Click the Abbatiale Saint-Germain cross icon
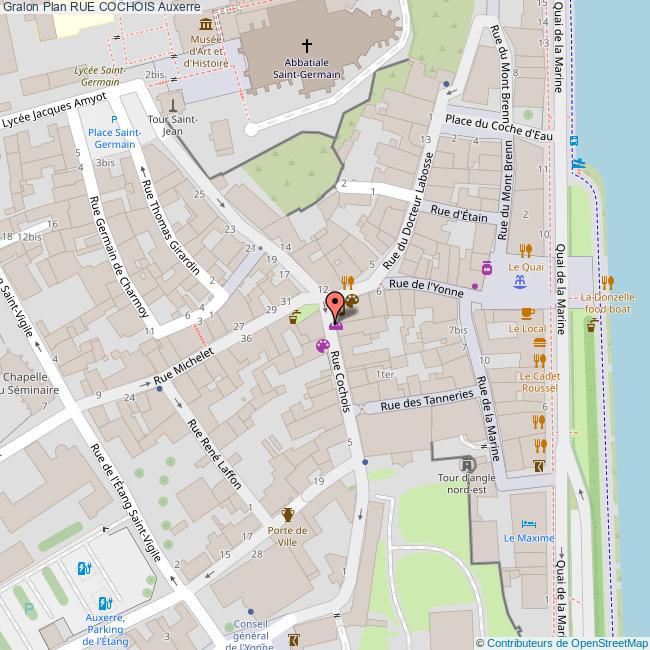This screenshot has width=650, height=650. pyautogui.click(x=306, y=45)
